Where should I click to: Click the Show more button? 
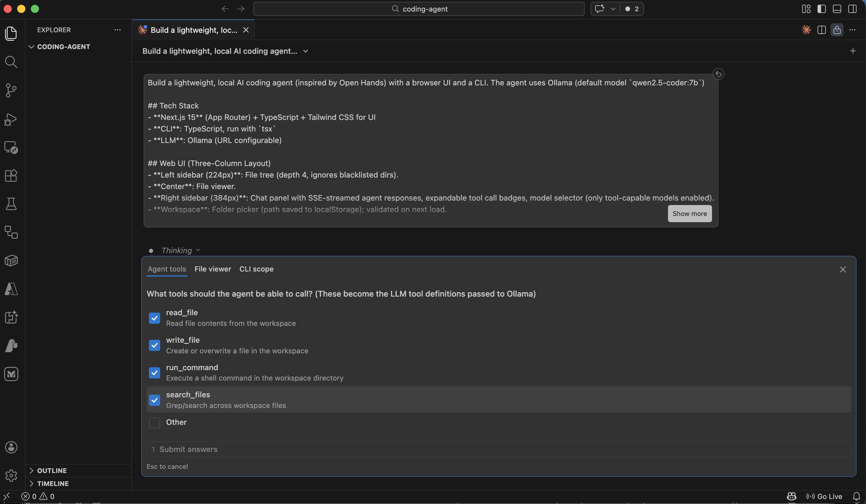coord(689,214)
